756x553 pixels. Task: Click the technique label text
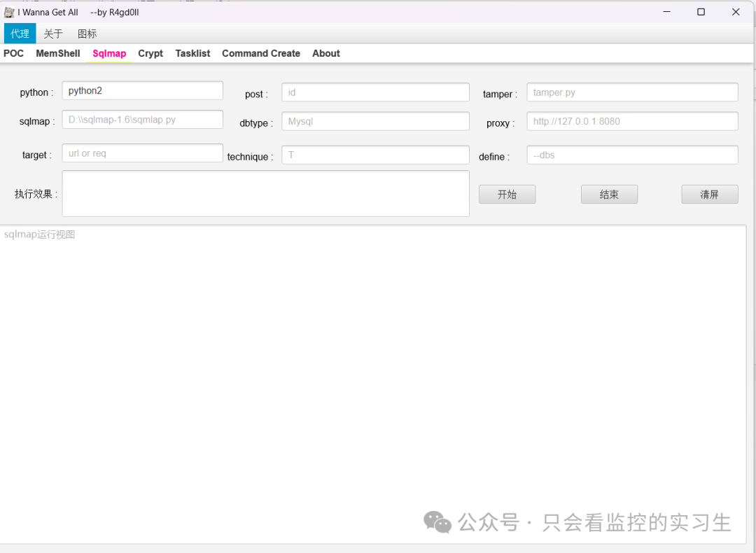[250, 157]
